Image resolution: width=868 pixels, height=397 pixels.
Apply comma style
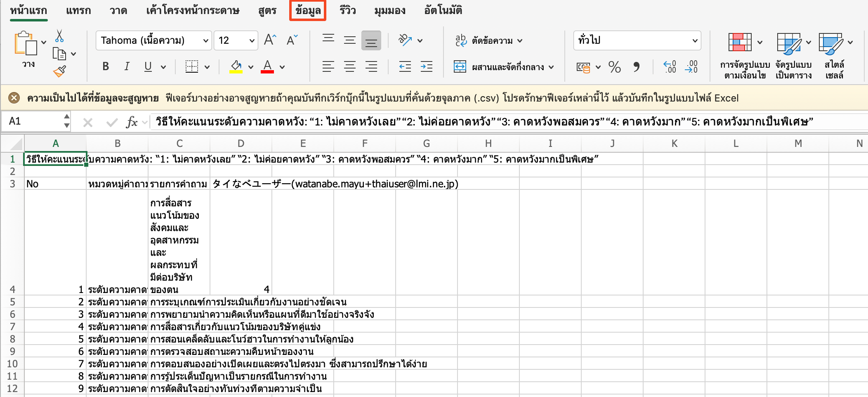[x=637, y=67]
